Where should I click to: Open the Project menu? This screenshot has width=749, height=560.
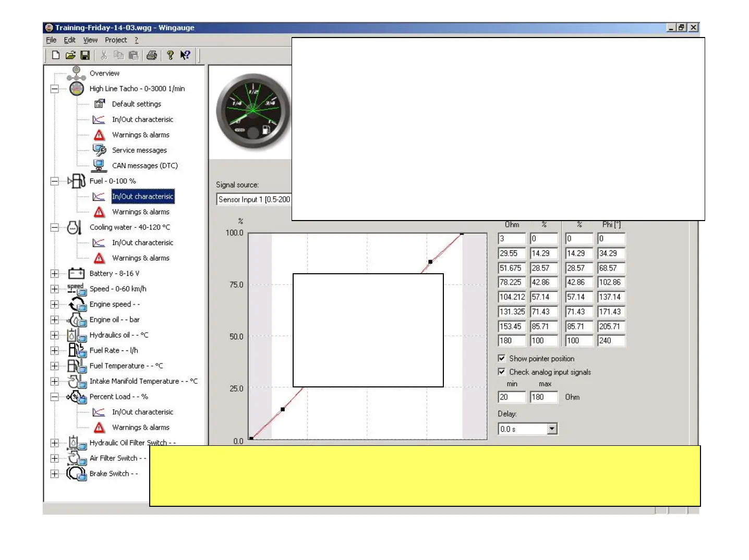click(x=116, y=40)
